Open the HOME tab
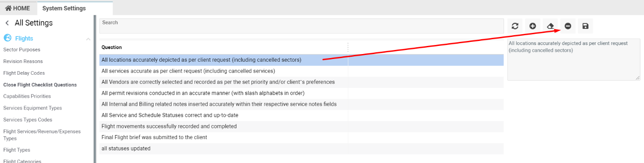 [x=18, y=8]
